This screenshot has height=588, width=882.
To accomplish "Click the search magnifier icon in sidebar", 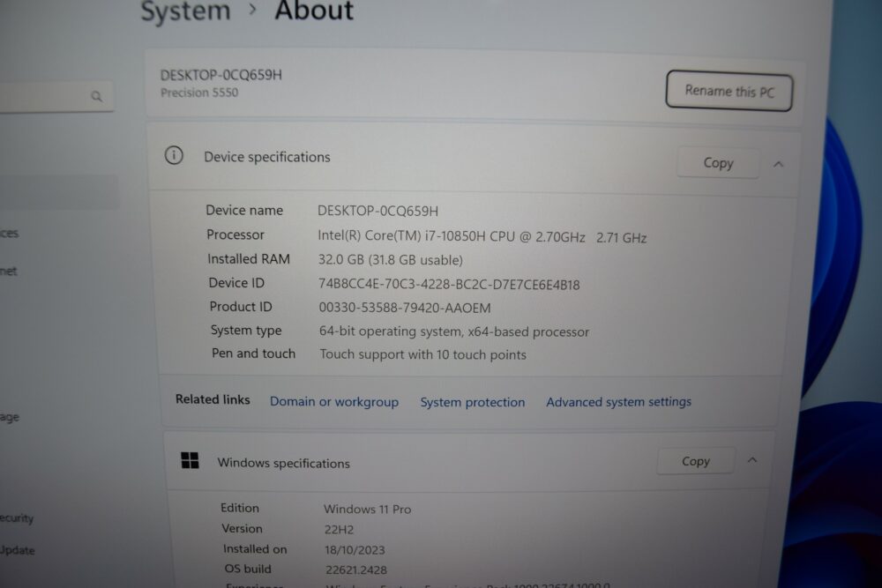I will coord(97,97).
